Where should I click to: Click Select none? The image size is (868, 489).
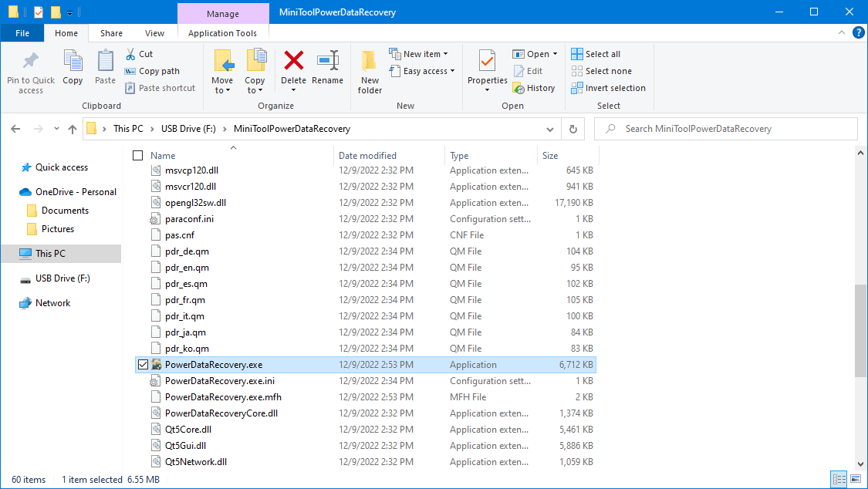(x=601, y=71)
